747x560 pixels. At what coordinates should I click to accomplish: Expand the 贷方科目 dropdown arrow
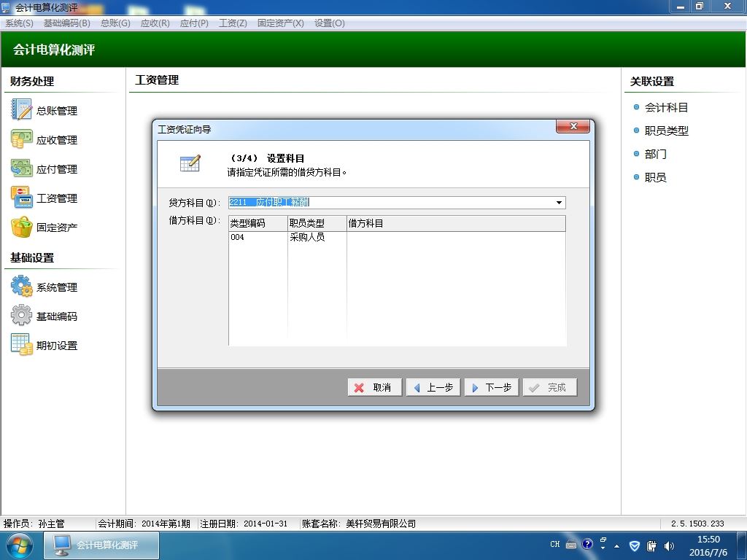[560, 203]
